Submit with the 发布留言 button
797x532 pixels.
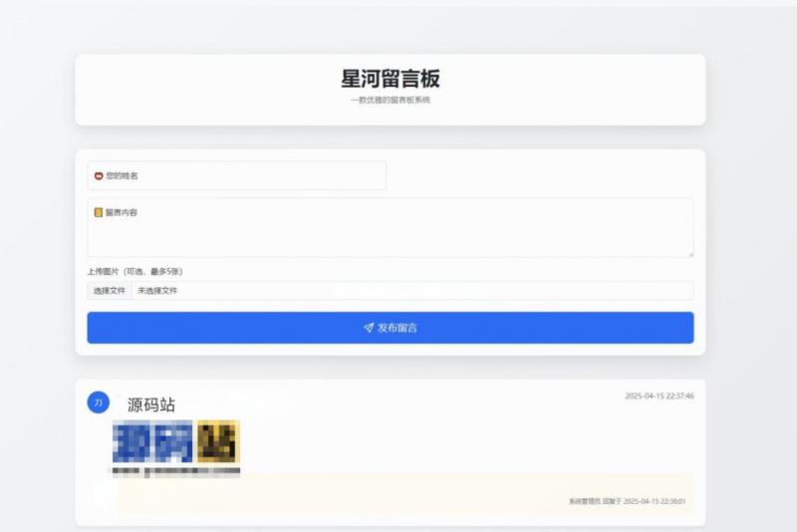tap(391, 328)
